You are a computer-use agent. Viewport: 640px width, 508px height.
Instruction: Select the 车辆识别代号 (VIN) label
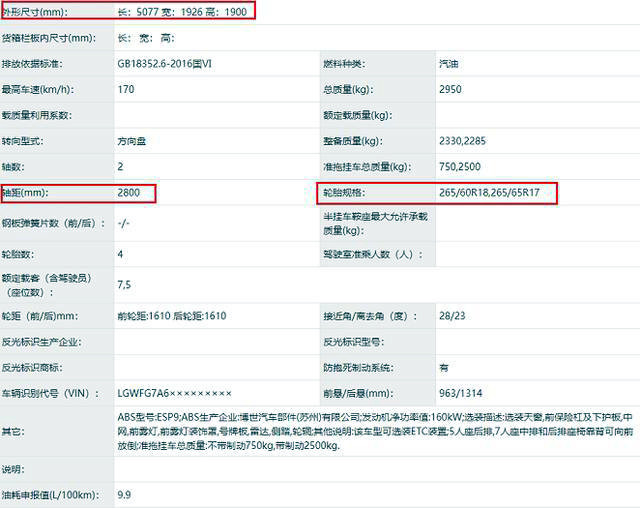[x=51, y=393]
